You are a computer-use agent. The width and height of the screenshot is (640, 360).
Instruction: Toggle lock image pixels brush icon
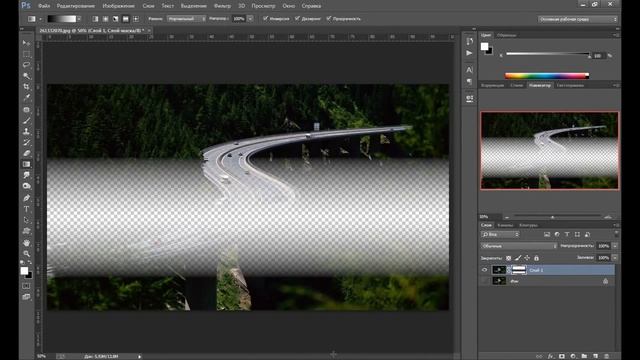tap(518, 258)
